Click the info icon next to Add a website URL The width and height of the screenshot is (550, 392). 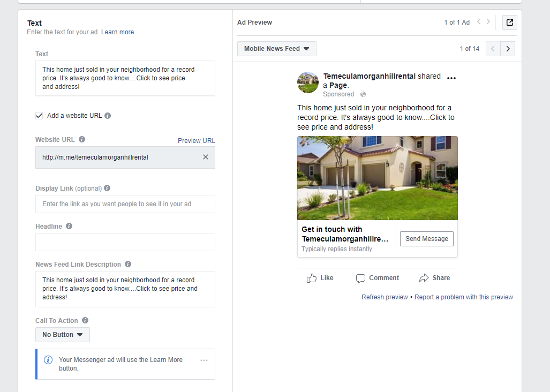108,116
